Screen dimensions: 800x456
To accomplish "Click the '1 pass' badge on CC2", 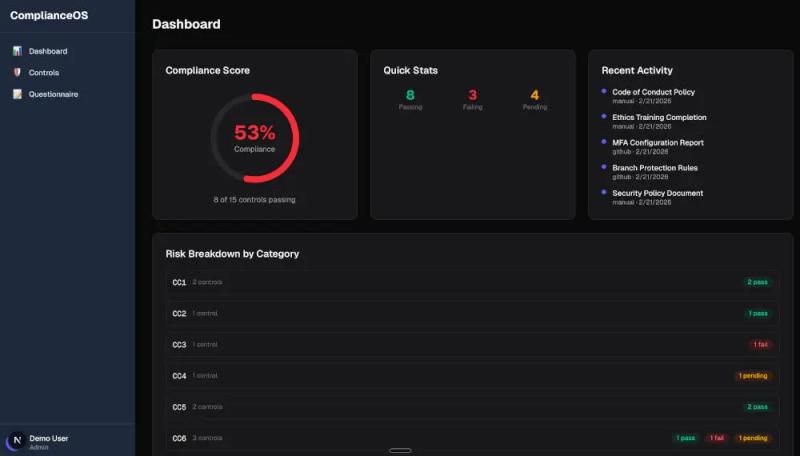I will click(x=758, y=313).
